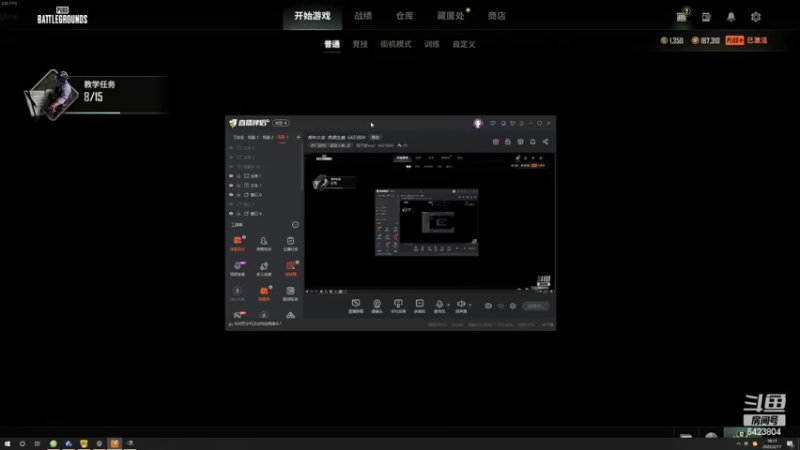
Task: Click the eye preview icon in bottom bar
Action: click(488, 306)
